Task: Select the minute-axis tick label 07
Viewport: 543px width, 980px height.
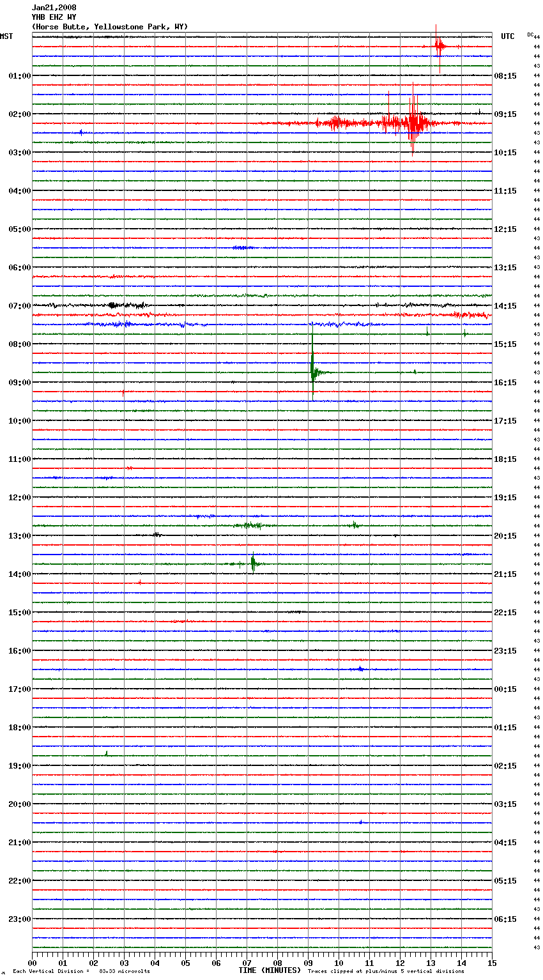Action: point(247,963)
